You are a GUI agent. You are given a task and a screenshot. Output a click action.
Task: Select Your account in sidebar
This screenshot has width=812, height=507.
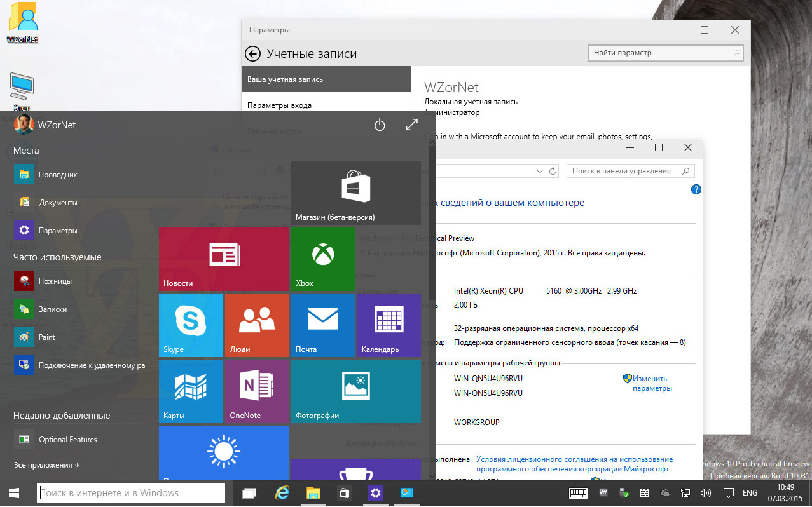pos(285,79)
